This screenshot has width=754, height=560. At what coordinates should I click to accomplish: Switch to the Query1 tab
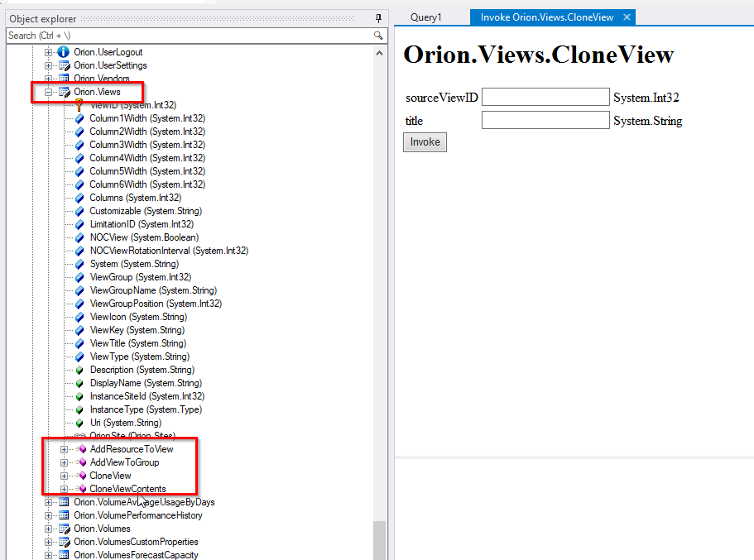click(x=426, y=17)
